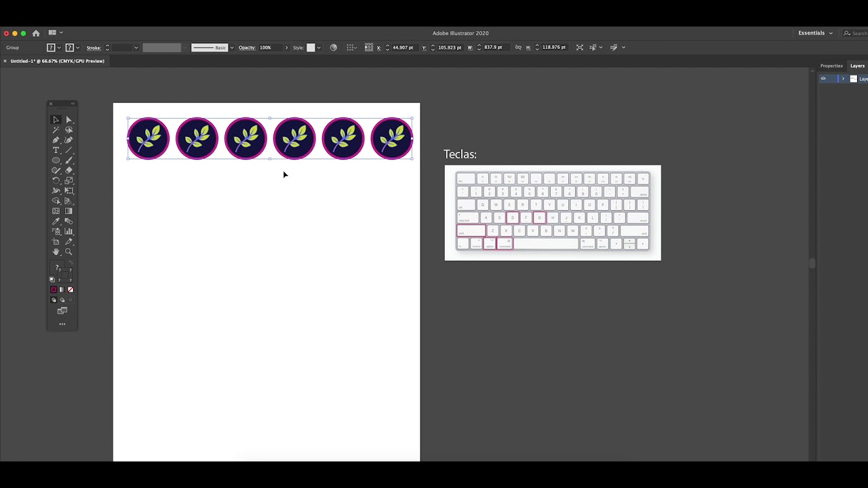Apply None mode swatch in toolbar
The height and width of the screenshot is (488, 868).
(x=70, y=289)
